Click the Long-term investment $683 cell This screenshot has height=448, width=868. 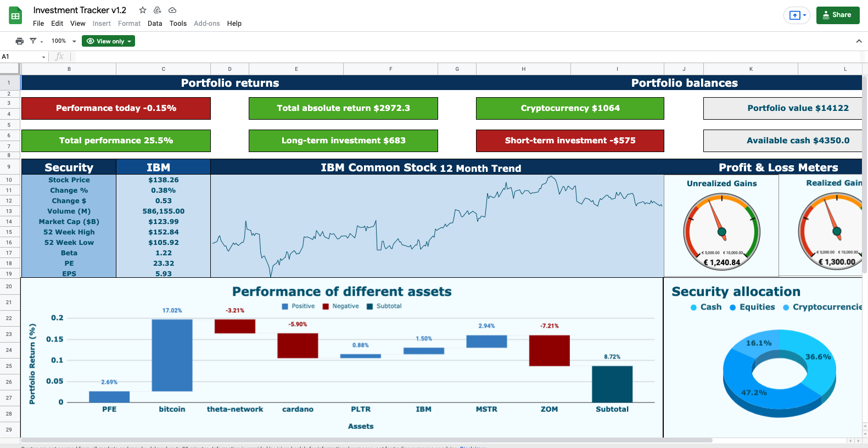343,141
